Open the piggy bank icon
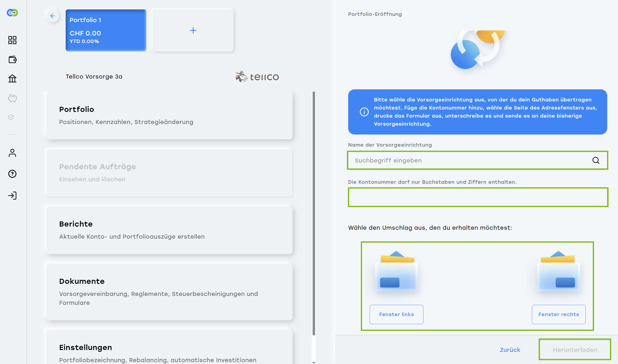 coord(12,98)
